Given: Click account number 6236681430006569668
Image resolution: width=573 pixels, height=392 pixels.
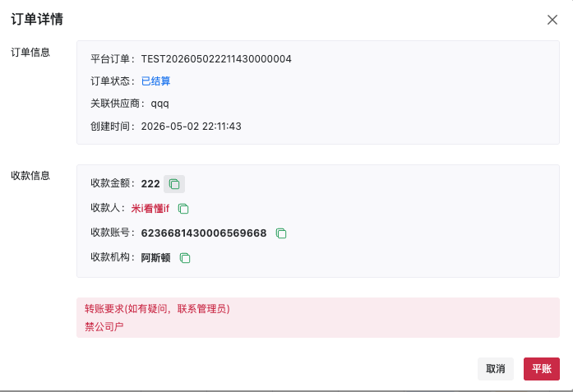Looking at the screenshot, I should tap(204, 233).
